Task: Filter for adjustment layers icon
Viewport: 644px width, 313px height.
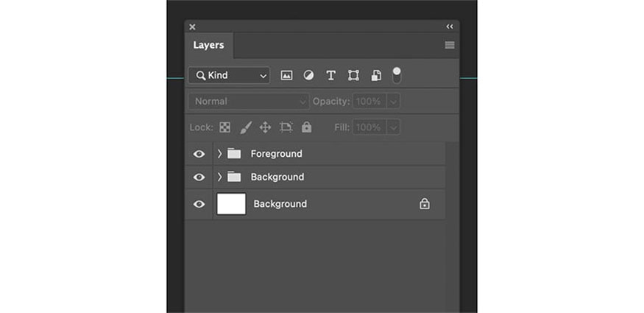Action: 308,76
